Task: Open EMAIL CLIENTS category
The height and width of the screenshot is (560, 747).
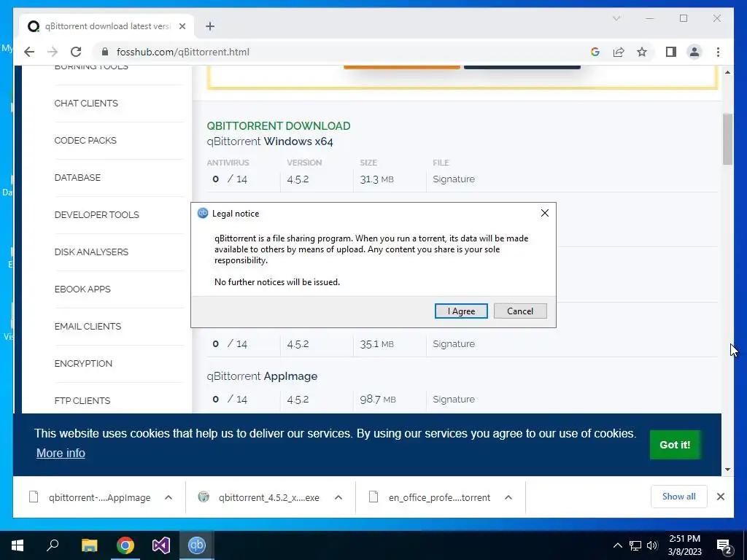Action: [88, 326]
